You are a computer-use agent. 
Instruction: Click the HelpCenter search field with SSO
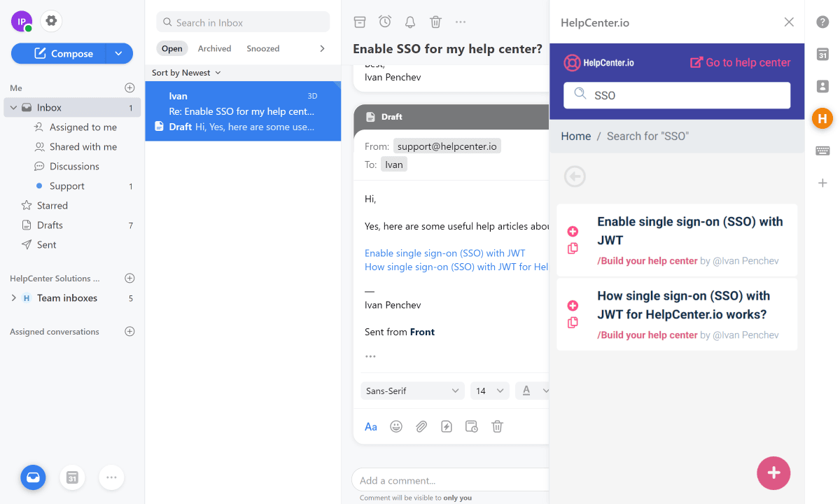pyautogui.click(x=677, y=95)
